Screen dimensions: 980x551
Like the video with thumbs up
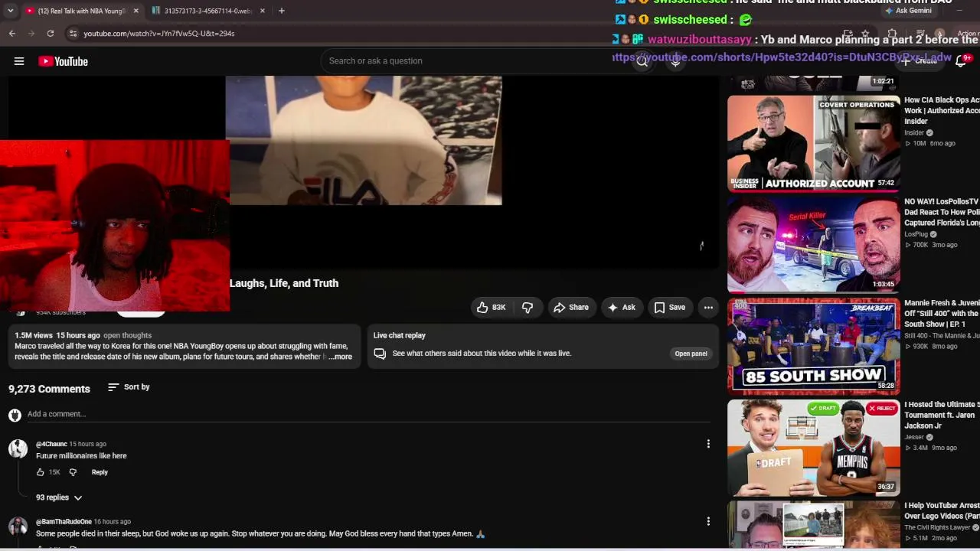pyautogui.click(x=491, y=308)
